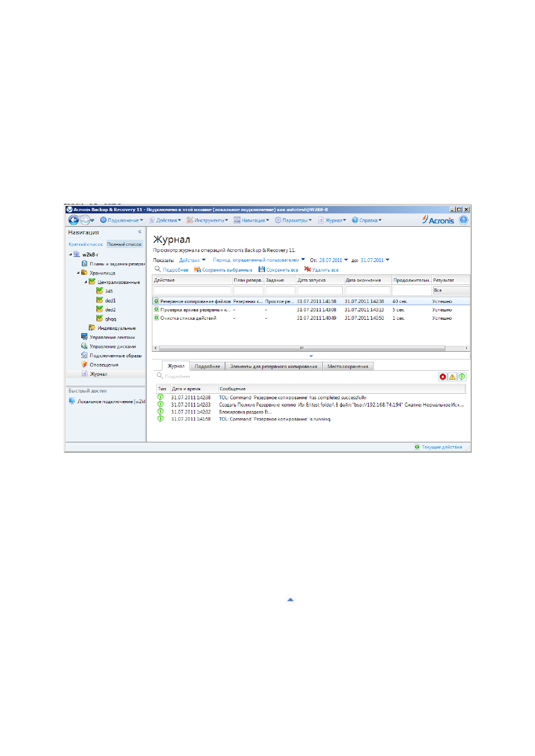Open the От date 28.07.2011 picker
The height and width of the screenshot is (756, 535).
coord(334,260)
